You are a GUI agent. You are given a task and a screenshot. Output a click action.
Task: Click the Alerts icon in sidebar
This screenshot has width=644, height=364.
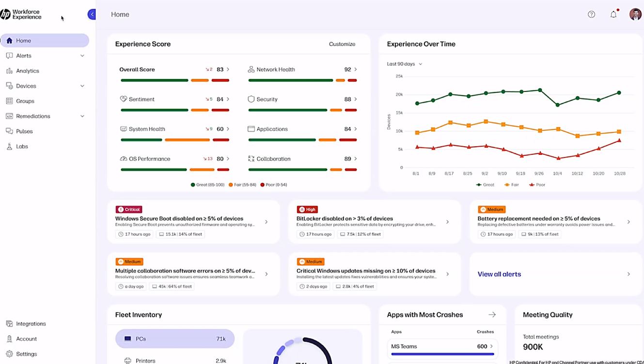(9, 56)
